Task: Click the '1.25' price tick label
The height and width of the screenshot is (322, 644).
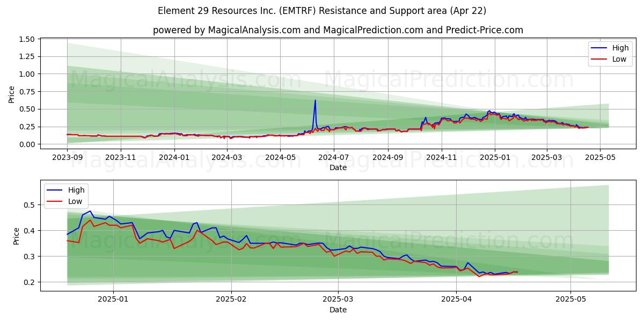Action: click(26, 56)
